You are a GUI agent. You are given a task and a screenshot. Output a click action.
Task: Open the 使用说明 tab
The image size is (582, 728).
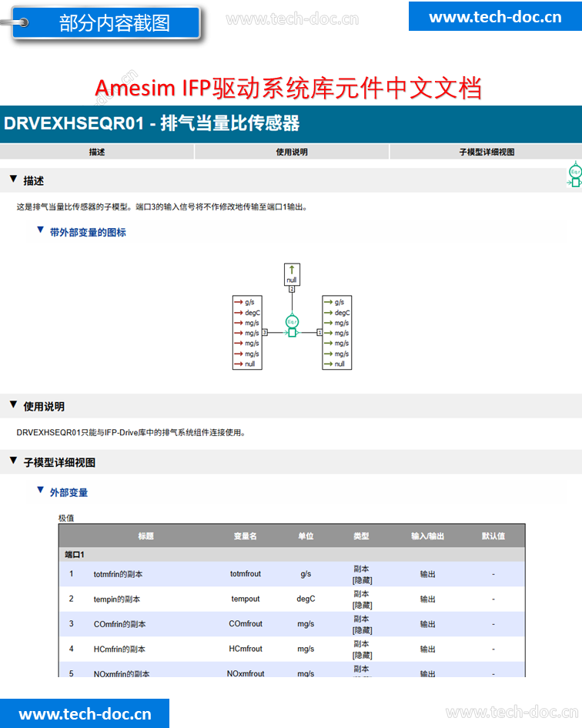292,152
